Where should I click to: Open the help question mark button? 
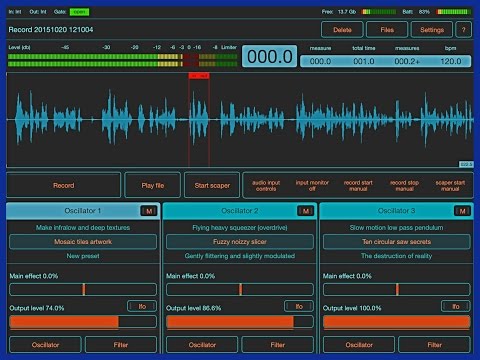[463, 30]
